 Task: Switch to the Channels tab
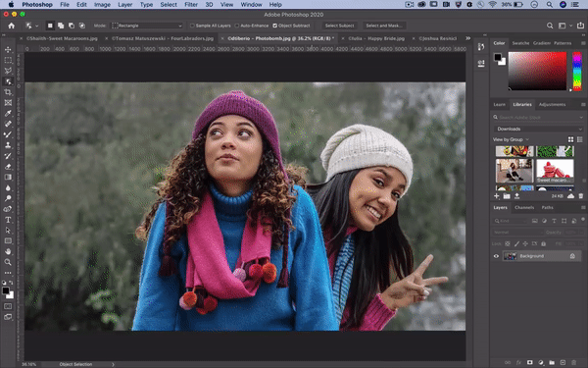coord(524,207)
